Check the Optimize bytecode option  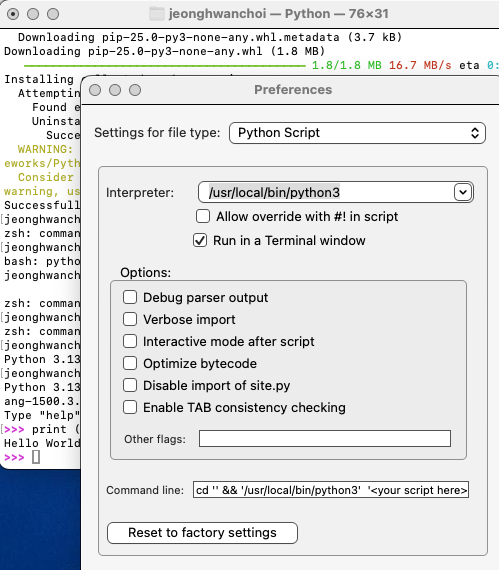[x=130, y=363]
